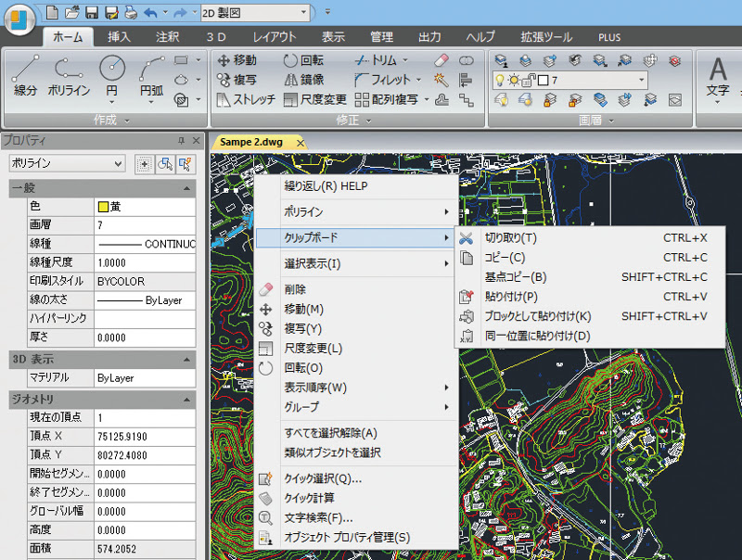Open the レイアウト ribbon tab
The width and height of the screenshot is (742, 560).
click(274, 37)
